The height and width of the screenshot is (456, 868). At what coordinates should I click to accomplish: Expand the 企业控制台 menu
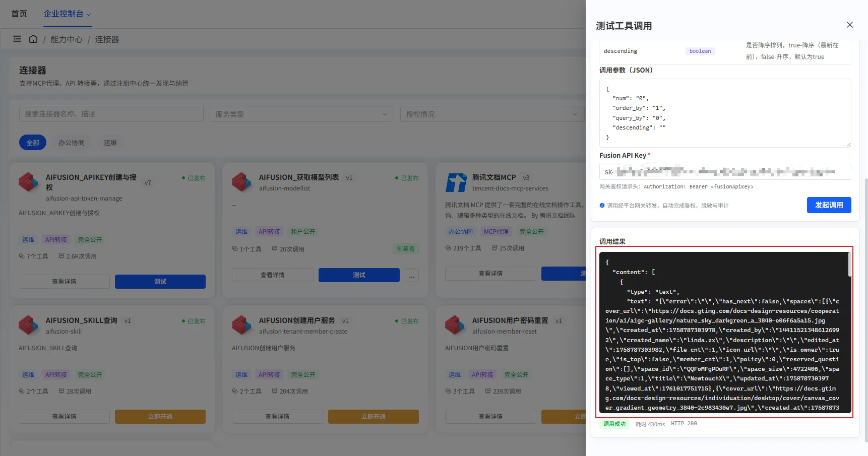pyautogui.click(x=68, y=14)
